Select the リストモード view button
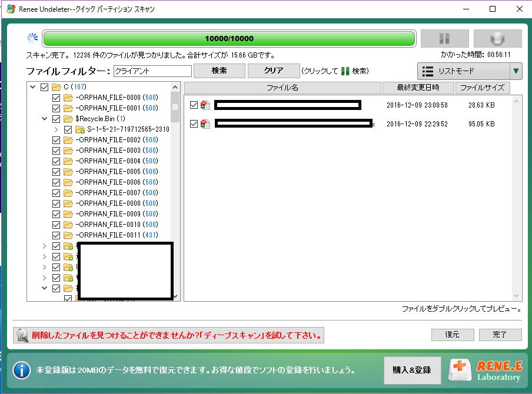 click(464, 71)
